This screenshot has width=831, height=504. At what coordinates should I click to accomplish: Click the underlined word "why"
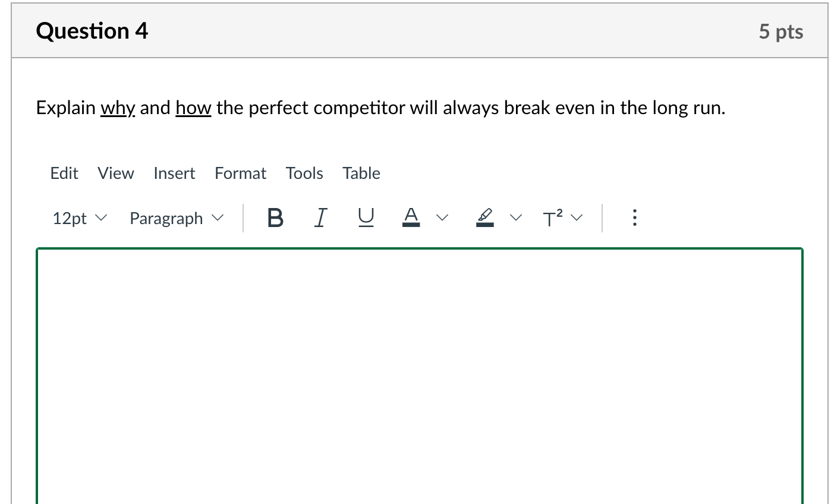pos(118,108)
